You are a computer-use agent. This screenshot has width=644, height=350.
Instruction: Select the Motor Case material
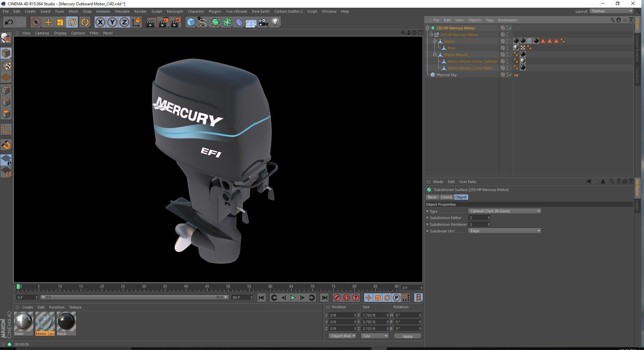point(45,324)
